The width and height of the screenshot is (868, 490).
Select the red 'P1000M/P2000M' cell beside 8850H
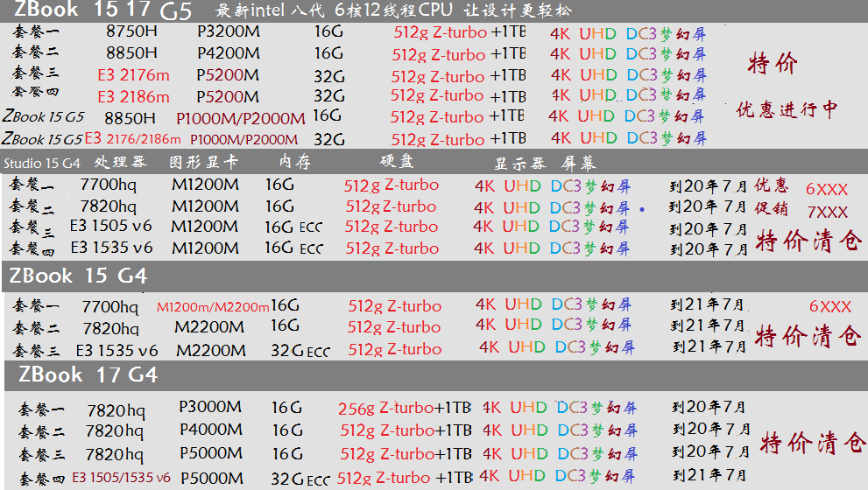point(241,118)
